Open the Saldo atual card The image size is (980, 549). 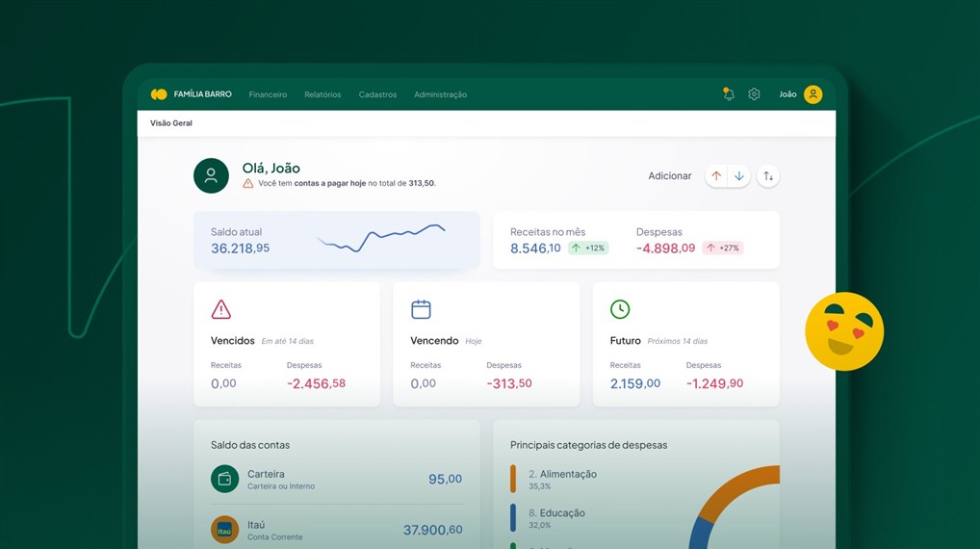pos(337,240)
